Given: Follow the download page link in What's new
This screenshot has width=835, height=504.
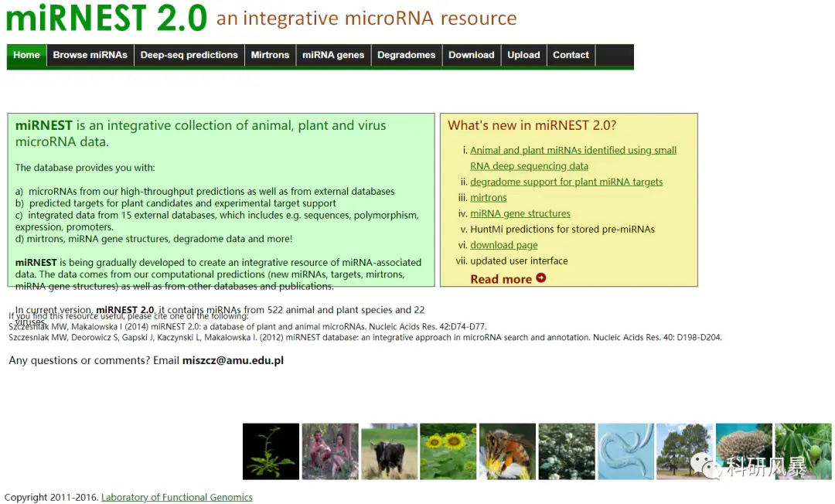Looking at the screenshot, I should (x=504, y=245).
